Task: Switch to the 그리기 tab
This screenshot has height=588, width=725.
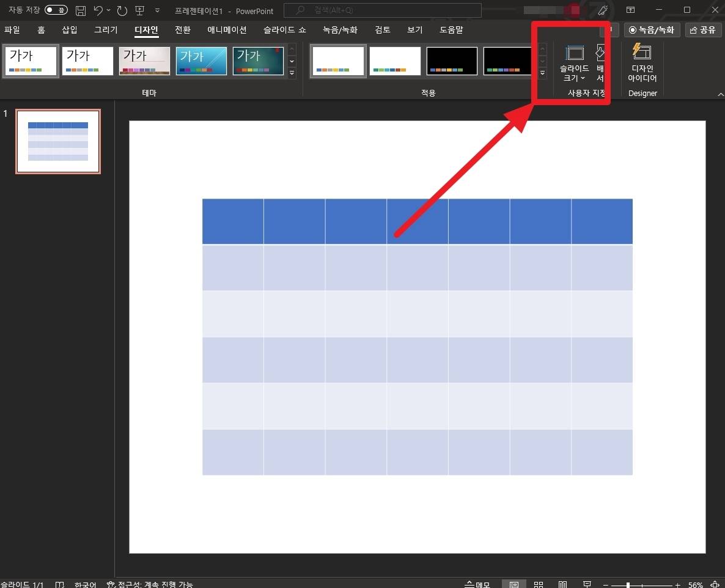Action: coord(106,30)
